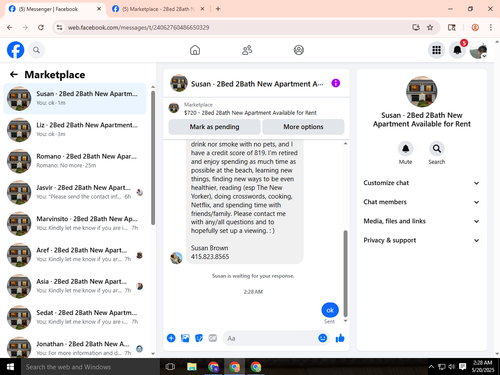Open Asia conversation in the list

[75, 286]
